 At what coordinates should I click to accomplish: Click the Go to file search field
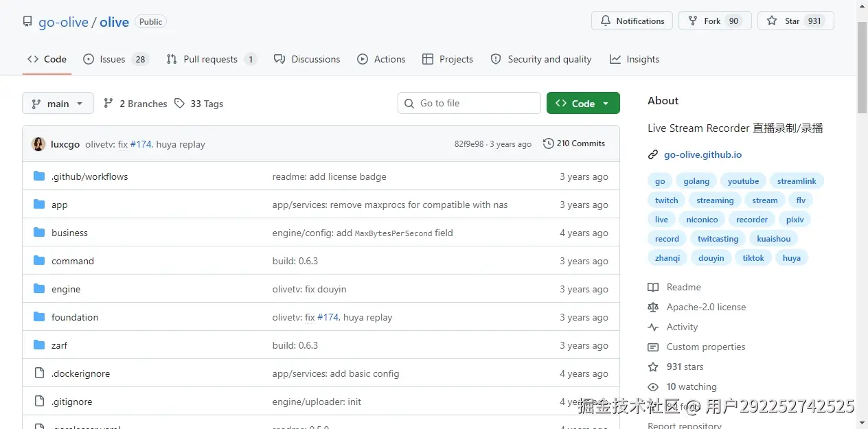pos(469,103)
